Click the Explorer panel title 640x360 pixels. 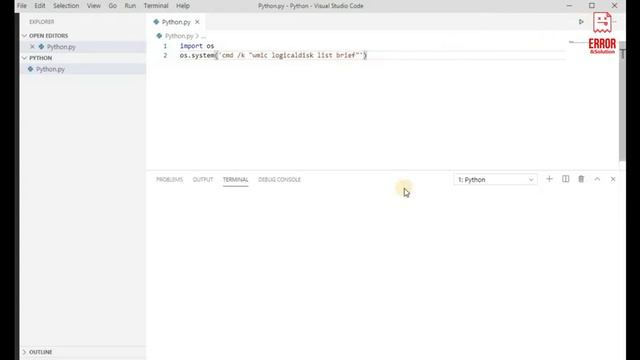tap(42, 22)
